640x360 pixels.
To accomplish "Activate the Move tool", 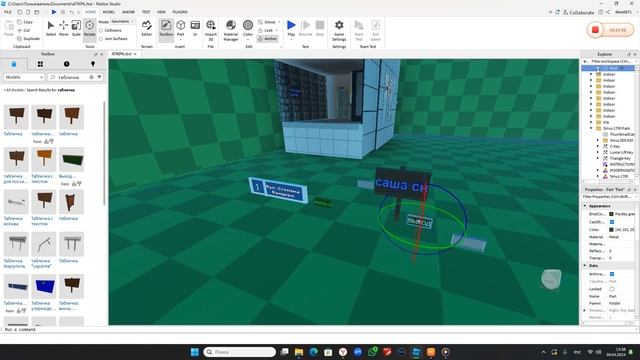I will point(63,29).
